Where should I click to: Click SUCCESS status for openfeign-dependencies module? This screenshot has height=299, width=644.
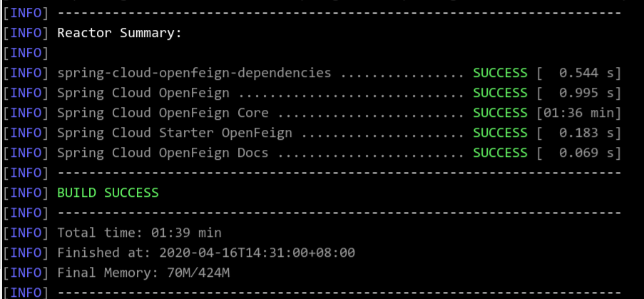pyautogui.click(x=500, y=73)
